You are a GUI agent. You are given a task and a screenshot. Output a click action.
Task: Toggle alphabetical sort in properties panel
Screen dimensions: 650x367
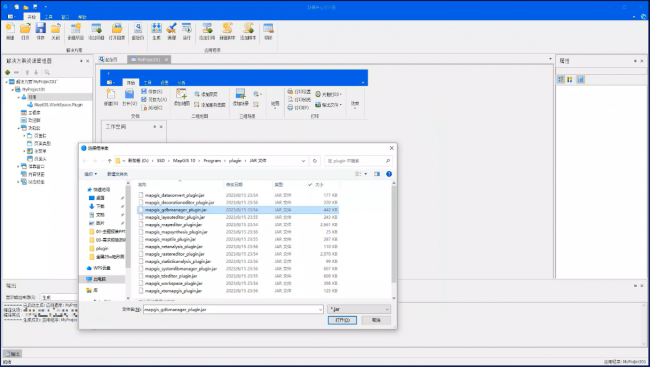(570, 79)
